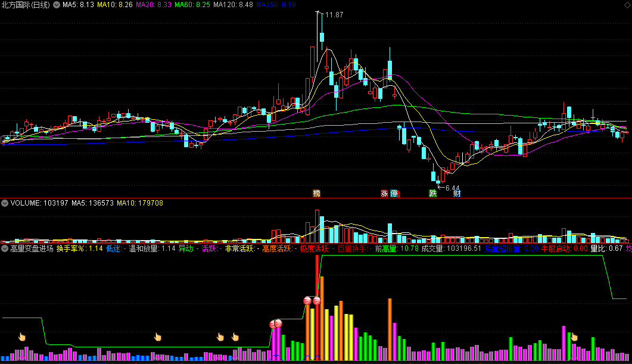Click the volume MA10: 179708 label
632x364 pixels.
tap(140, 203)
